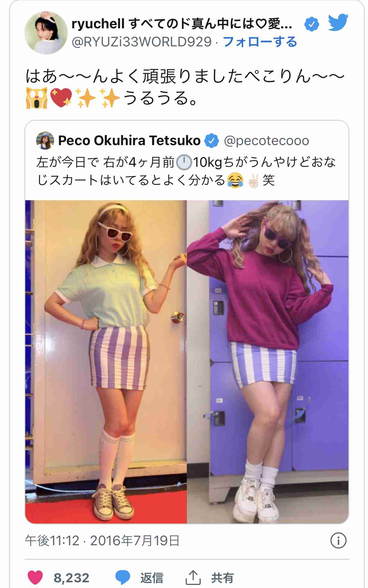View the right photo with magenta sweater
Viewport: 368px width, 588px height.
pos(268,362)
